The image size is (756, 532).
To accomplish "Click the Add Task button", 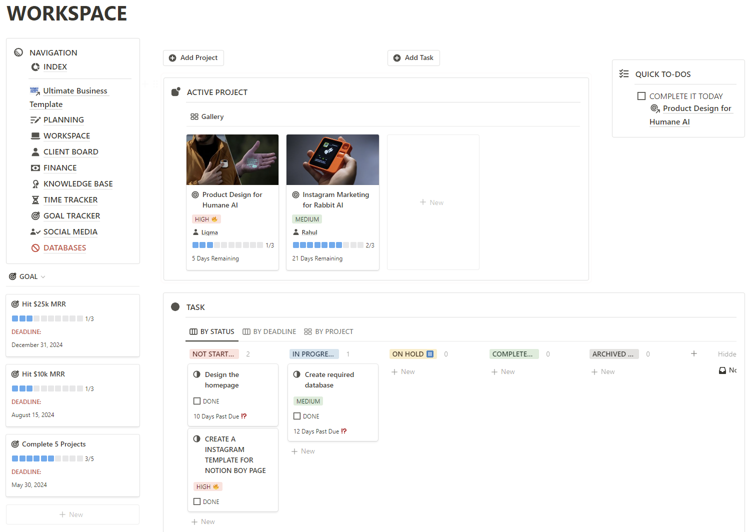I will click(413, 58).
